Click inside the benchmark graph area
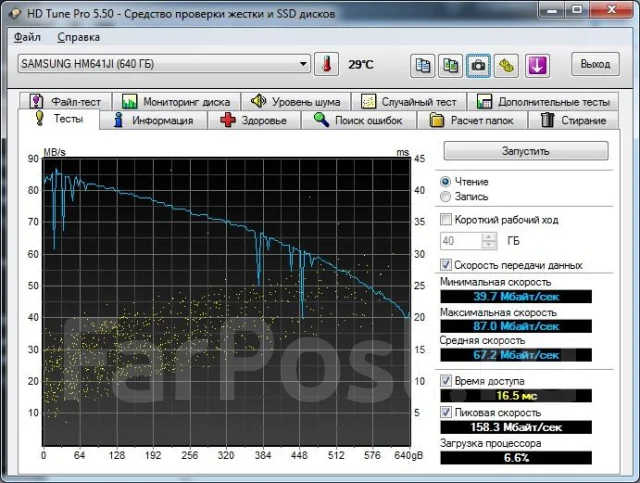Image resolution: width=640 pixels, height=483 pixels. click(227, 302)
